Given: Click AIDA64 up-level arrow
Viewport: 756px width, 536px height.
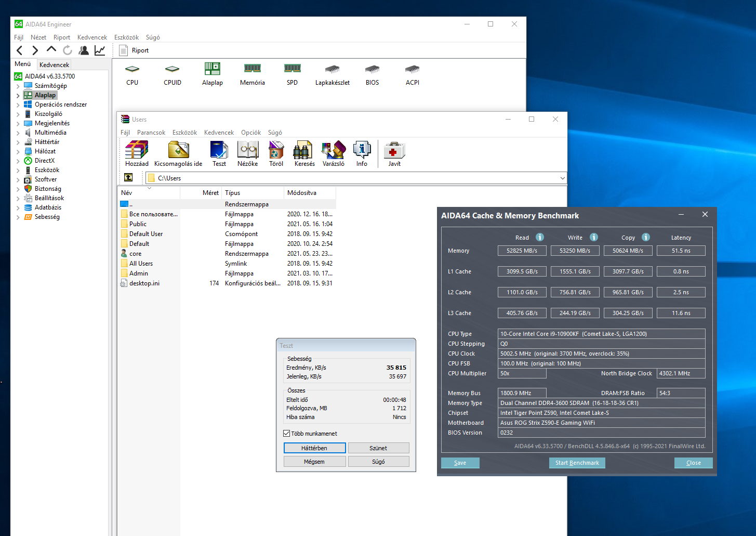Looking at the screenshot, I should point(51,49).
